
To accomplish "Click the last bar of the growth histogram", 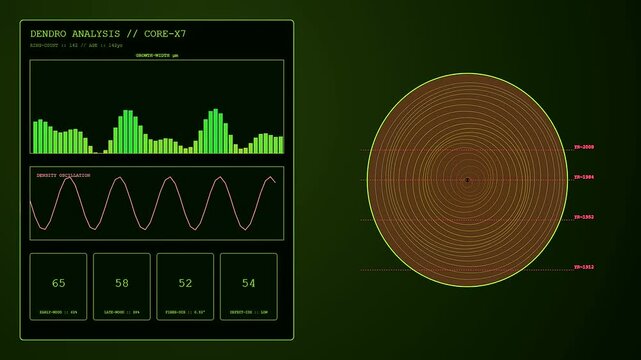I will [x=281, y=145].
